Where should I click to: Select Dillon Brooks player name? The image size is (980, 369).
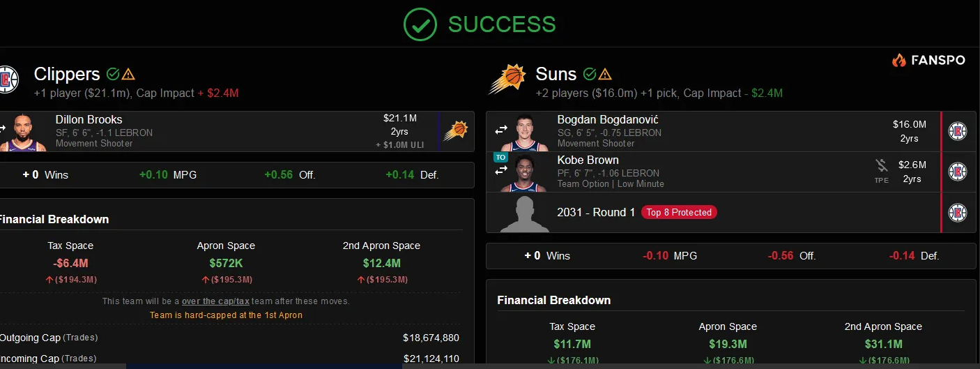[x=89, y=120]
